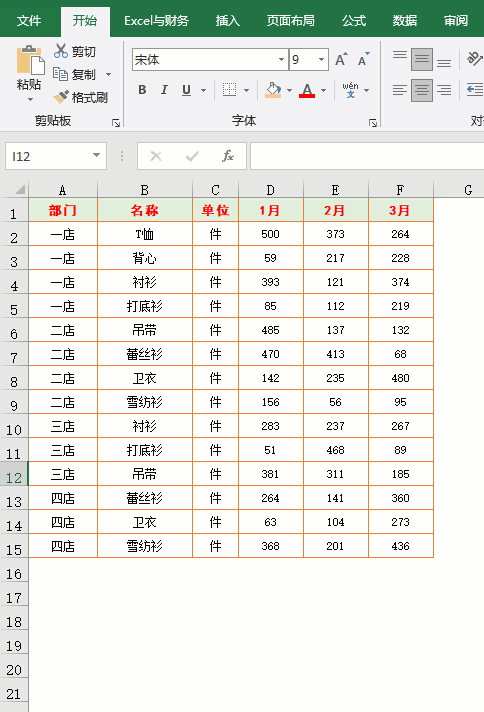This screenshot has height=712, width=484.
Task: Apply the fill color paint bucket
Action: (x=273, y=90)
